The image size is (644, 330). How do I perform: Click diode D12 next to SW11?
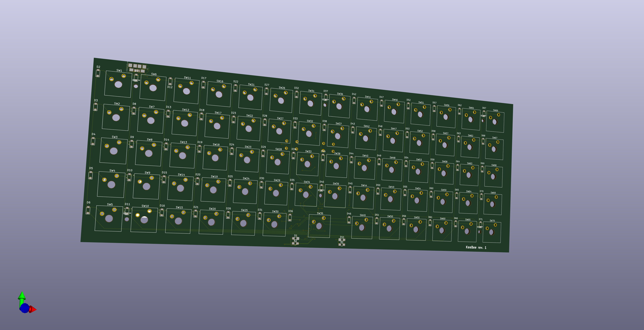point(170,81)
